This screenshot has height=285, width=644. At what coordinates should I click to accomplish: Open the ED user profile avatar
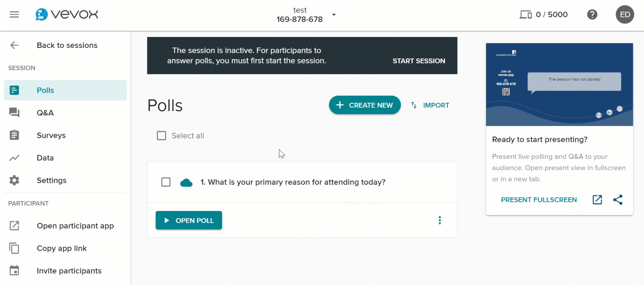click(x=625, y=14)
